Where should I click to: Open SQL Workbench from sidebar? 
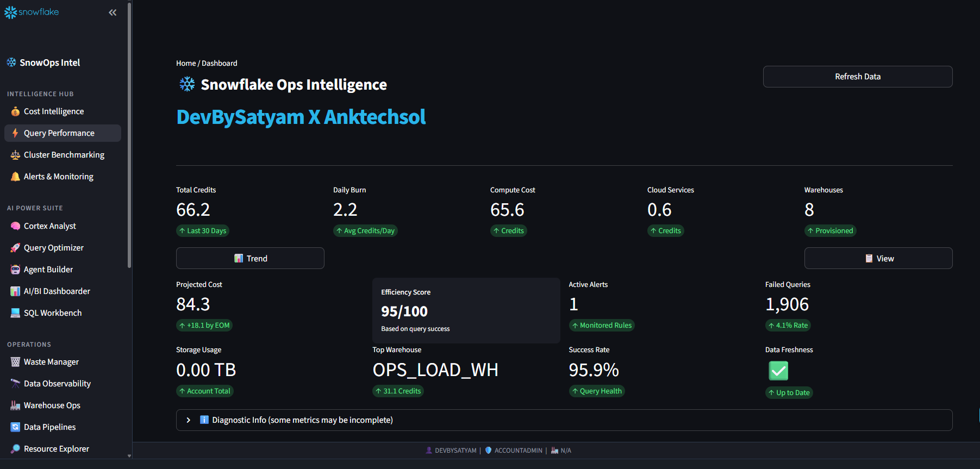[x=53, y=313]
